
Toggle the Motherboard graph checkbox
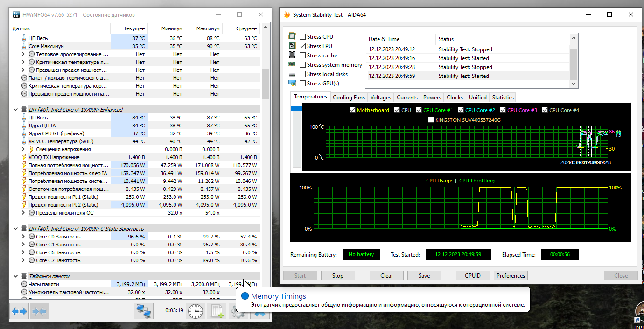click(352, 110)
